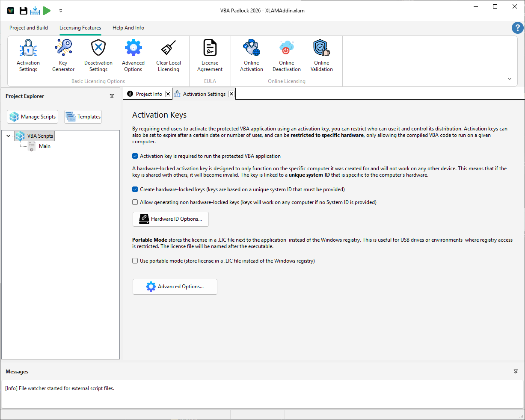
Task: Click the Hardware ID Options button
Action: [170, 219]
